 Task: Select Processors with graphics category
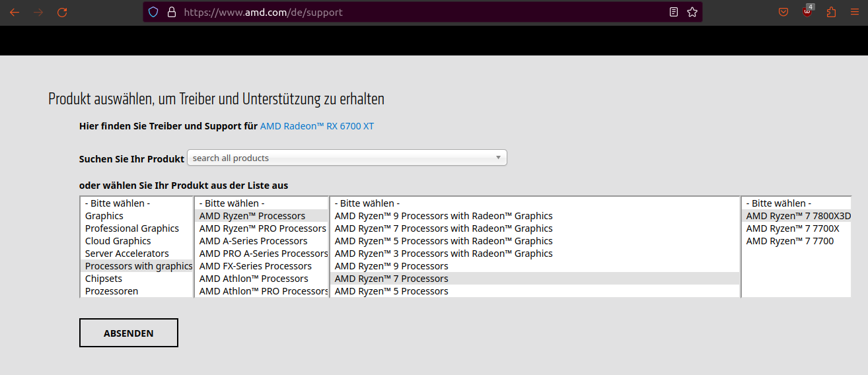pos(137,266)
